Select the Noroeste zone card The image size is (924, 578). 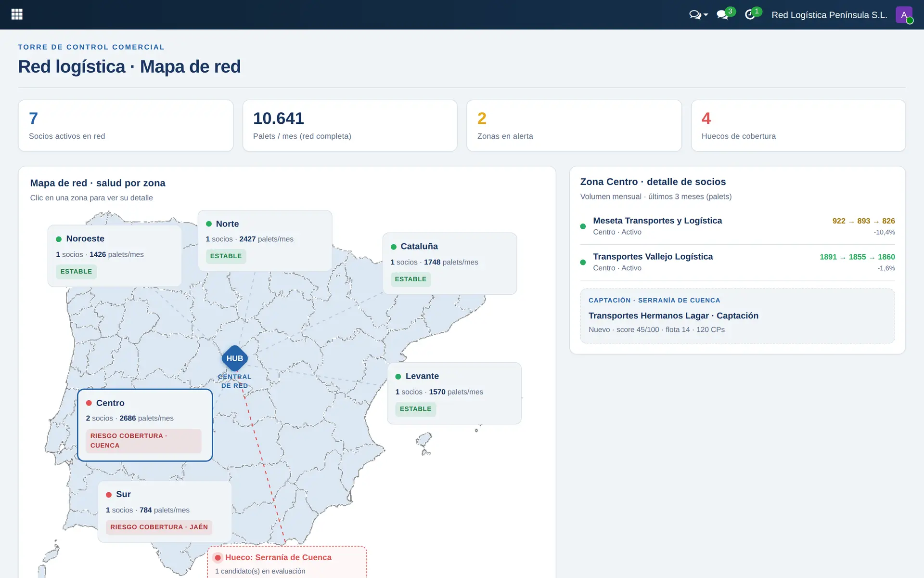115,256
